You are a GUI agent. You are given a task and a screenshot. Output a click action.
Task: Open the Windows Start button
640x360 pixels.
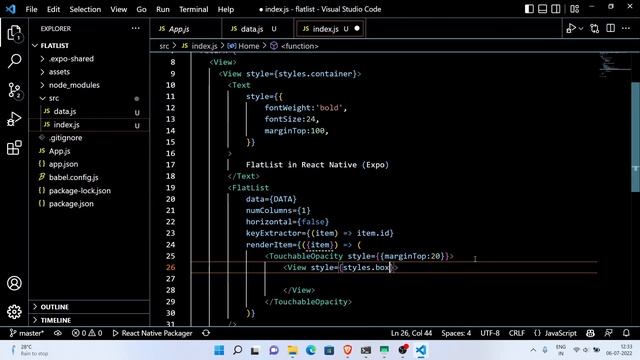219,350
